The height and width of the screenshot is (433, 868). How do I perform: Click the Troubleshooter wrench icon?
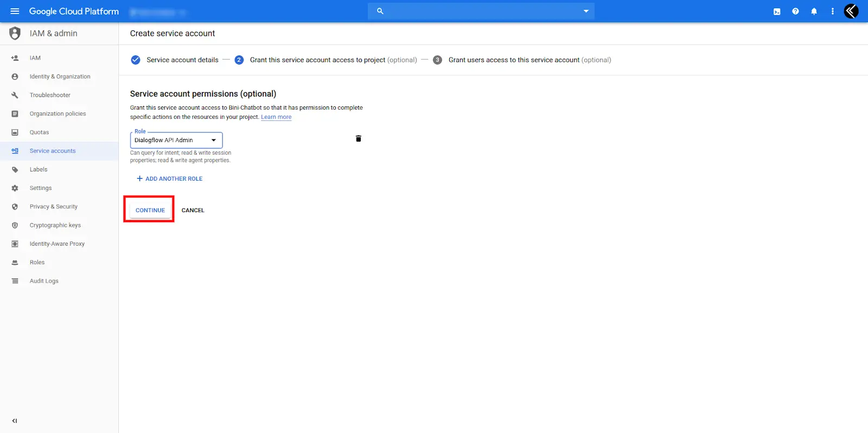pos(15,95)
